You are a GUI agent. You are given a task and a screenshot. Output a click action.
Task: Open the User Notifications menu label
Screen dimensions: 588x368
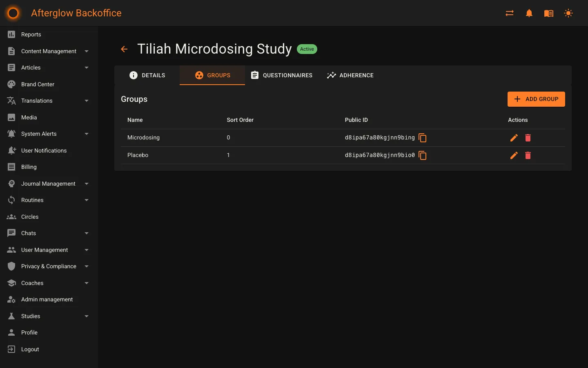pos(44,150)
